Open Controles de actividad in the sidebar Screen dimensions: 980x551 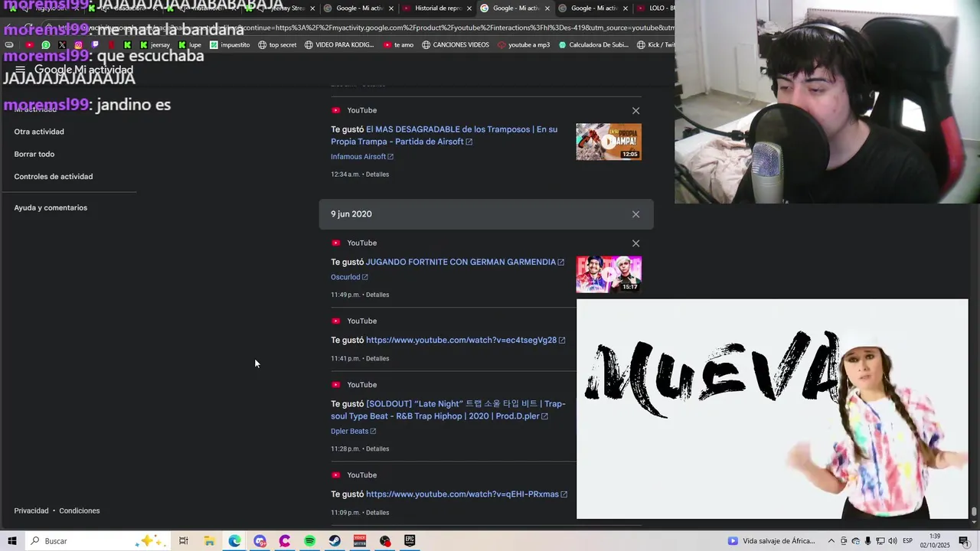[54, 177]
